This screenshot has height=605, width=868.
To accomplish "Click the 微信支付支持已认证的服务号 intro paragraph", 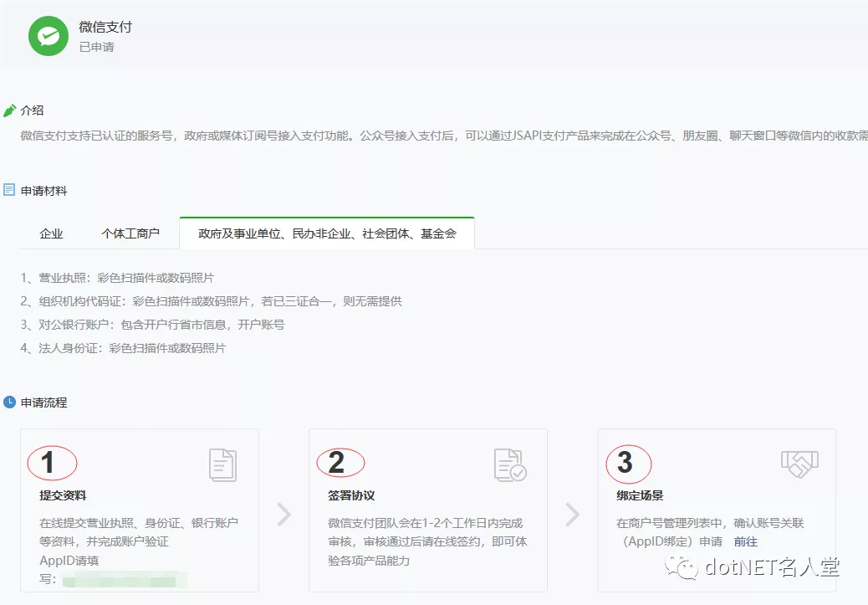I will 444,136.
